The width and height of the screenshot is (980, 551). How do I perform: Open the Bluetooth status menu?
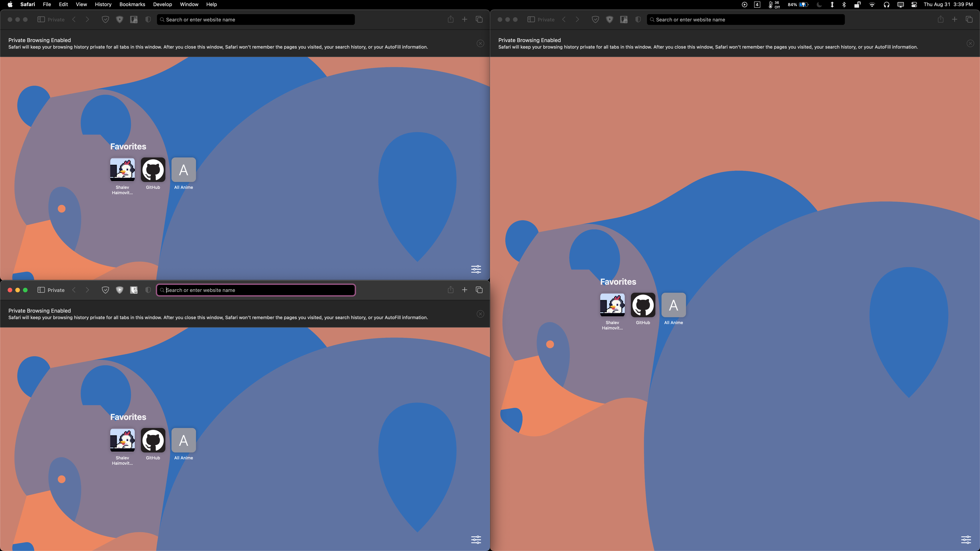[x=844, y=5]
